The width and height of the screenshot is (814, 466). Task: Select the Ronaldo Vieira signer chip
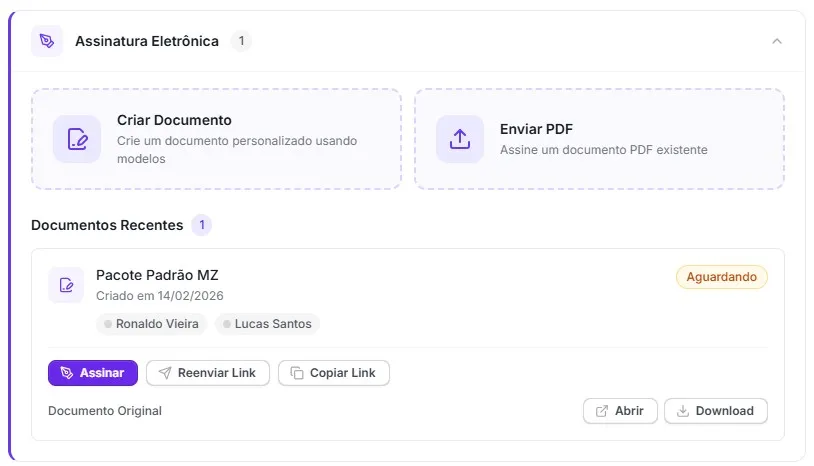[x=152, y=324]
